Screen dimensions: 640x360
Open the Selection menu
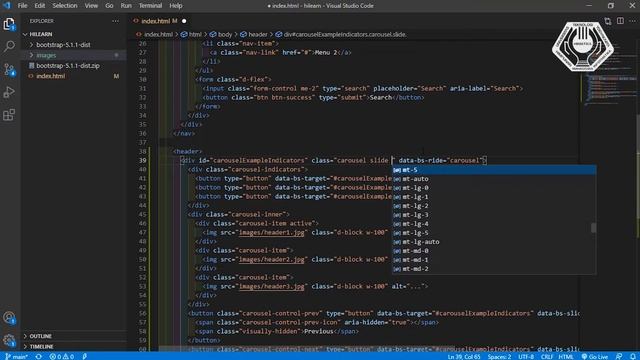point(64,6)
